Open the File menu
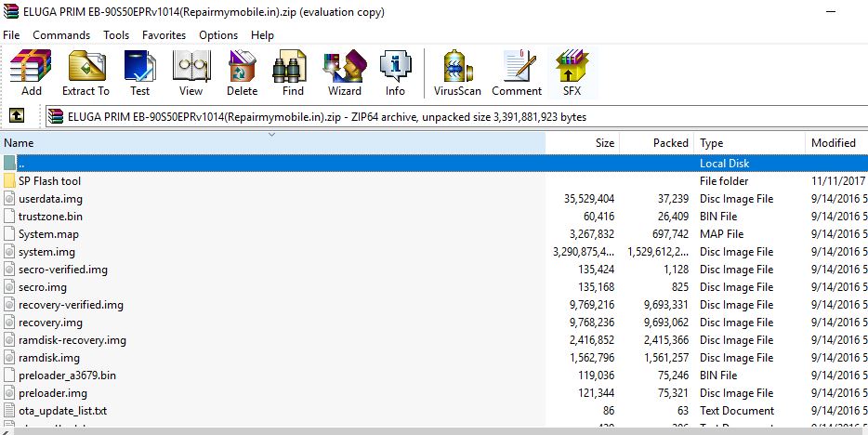Screen dimensions: 868x435 point(11,35)
